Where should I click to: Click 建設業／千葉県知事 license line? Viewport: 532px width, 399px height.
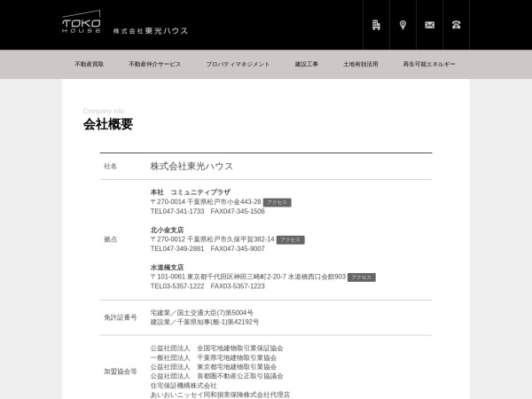[205, 322]
